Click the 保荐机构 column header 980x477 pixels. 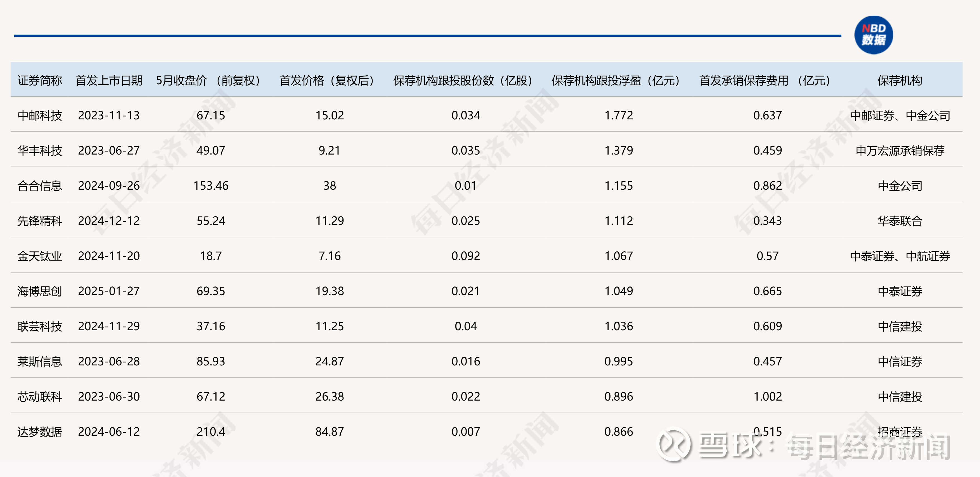pyautogui.click(x=900, y=81)
